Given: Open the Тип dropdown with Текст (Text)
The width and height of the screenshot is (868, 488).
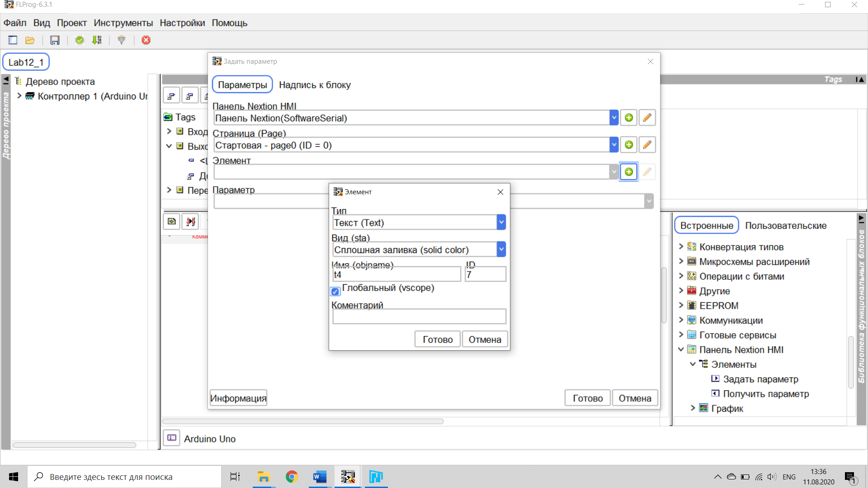Looking at the screenshot, I should click(x=501, y=222).
